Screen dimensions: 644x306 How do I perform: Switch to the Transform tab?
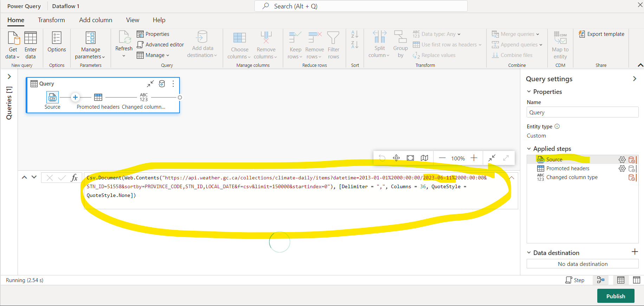point(51,20)
